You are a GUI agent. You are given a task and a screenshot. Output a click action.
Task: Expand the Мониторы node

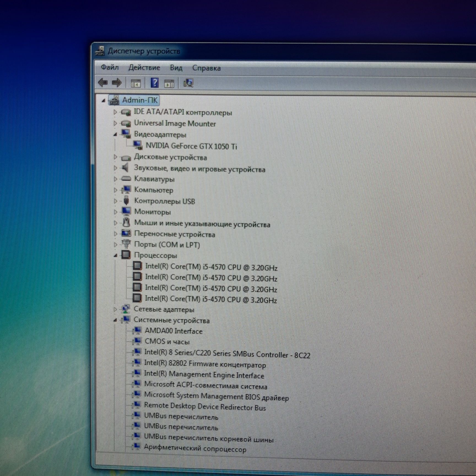tap(115, 212)
